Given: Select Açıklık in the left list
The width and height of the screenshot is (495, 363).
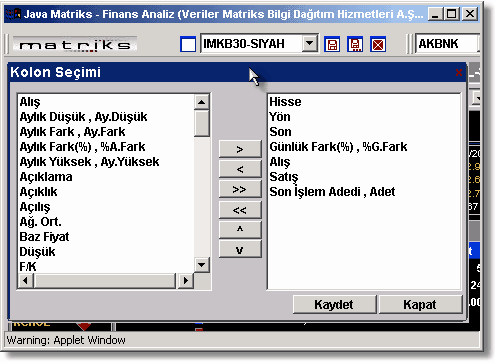Looking at the screenshot, I should pos(38,192).
